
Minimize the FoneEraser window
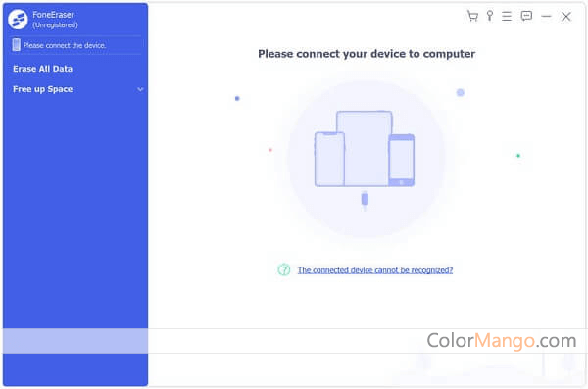pos(546,16)
